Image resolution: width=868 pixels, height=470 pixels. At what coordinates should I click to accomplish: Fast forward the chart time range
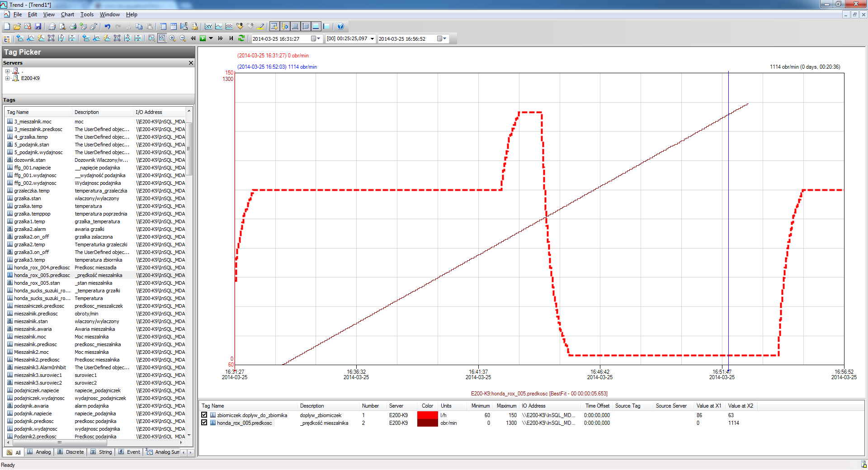[x=220, y=38]
